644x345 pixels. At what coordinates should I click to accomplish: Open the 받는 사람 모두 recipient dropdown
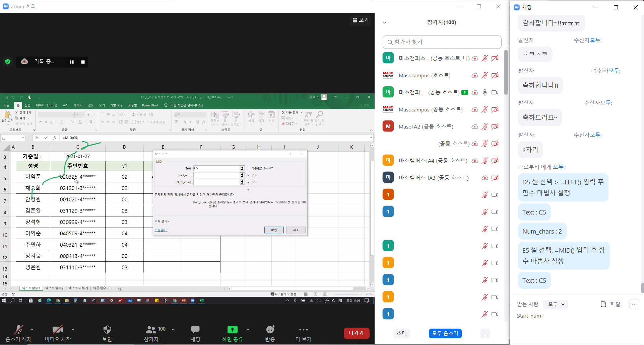pos(556,304)
